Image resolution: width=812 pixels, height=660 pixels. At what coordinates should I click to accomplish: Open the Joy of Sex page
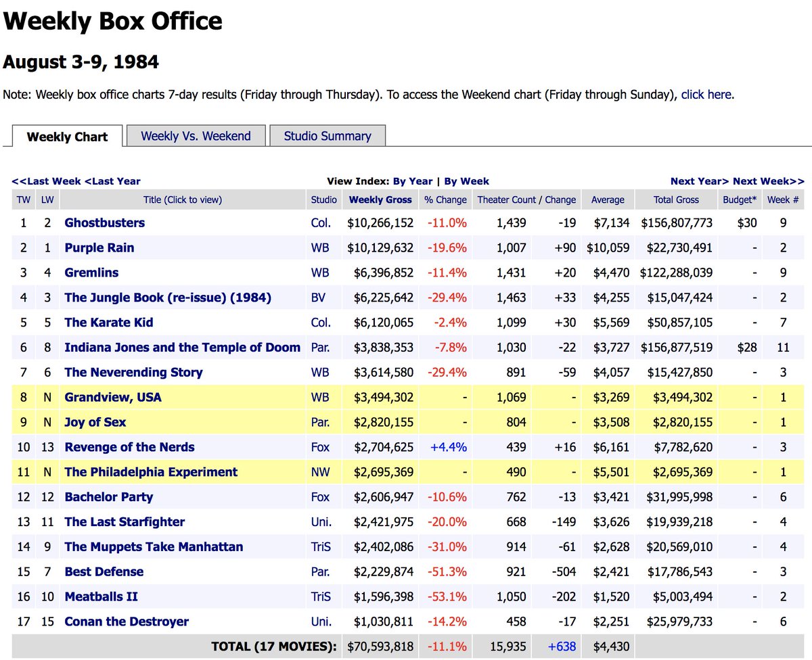95,422
